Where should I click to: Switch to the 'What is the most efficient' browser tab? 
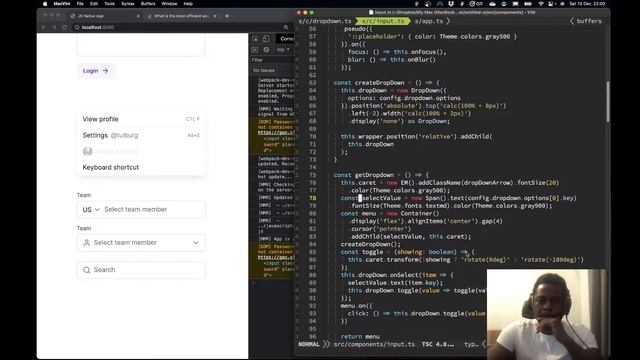coord(182,16)
